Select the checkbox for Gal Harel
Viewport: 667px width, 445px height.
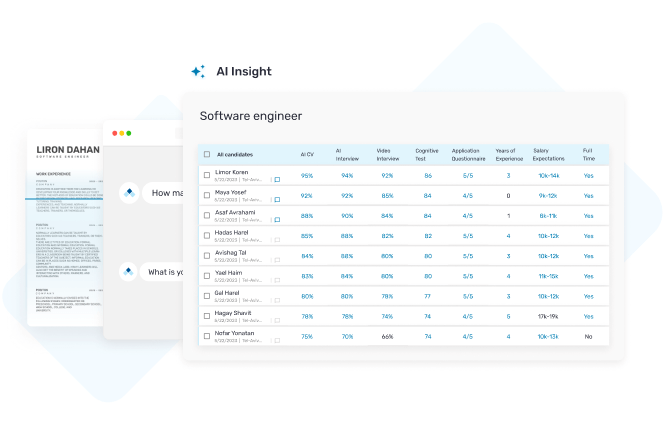(207, 296)
